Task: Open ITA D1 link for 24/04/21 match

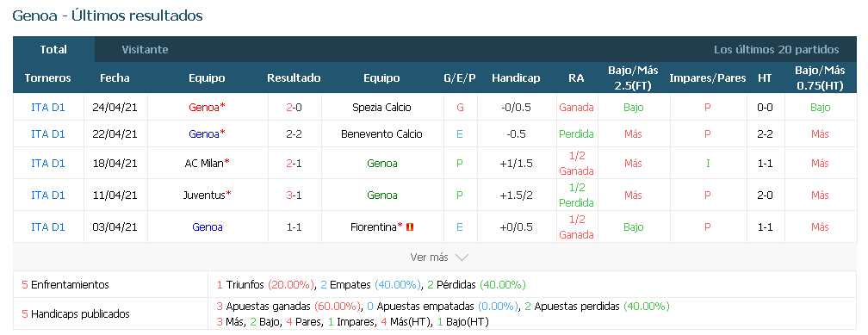Action: coord(48,108)
